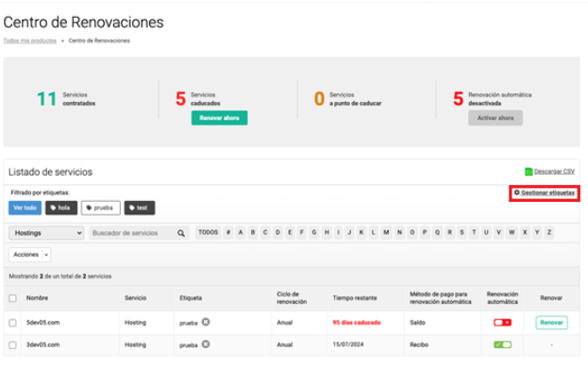Remove prueba tag from 5dev05.com row
Viewport: 588px width, 369px height.
click(206, 322)
